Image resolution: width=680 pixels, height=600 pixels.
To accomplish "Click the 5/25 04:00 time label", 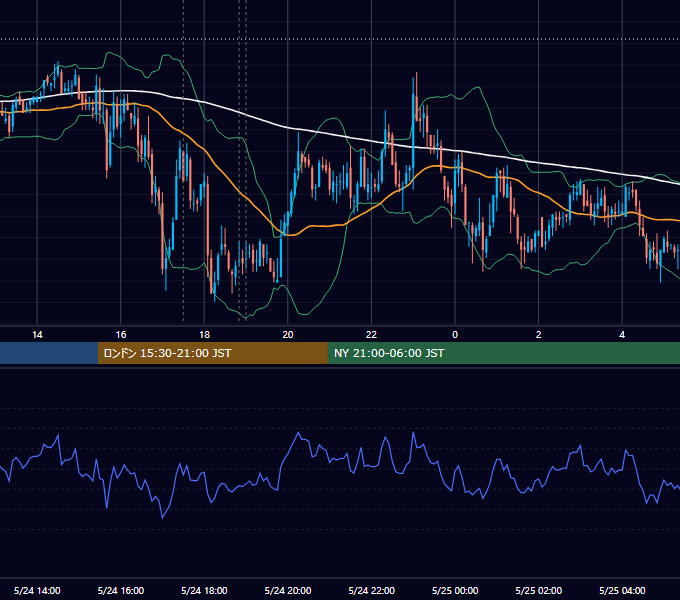I will tap(622, 590).
